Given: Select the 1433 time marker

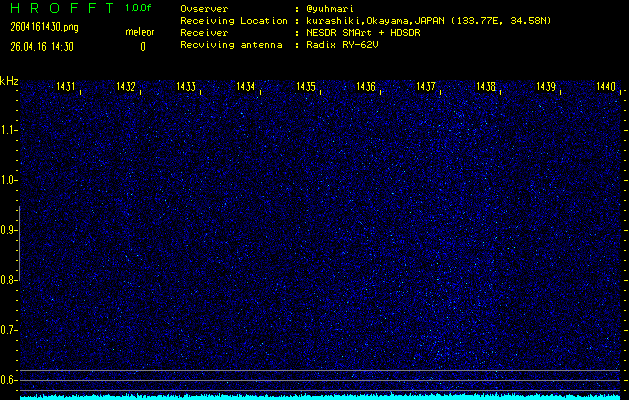Looking at the screenshot, I should [x=186, y=87].
